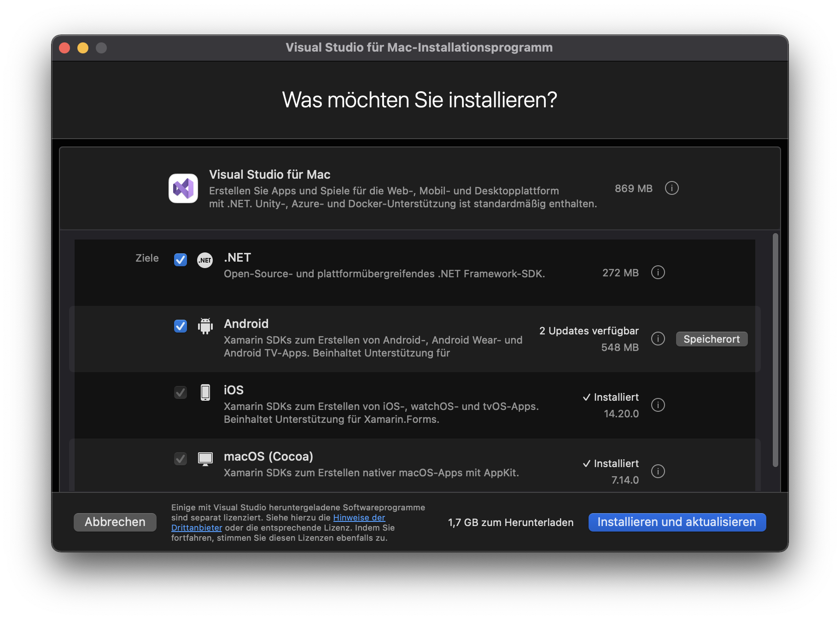
Task: Click the .NET round logo icon
Action: coord(205,260)
